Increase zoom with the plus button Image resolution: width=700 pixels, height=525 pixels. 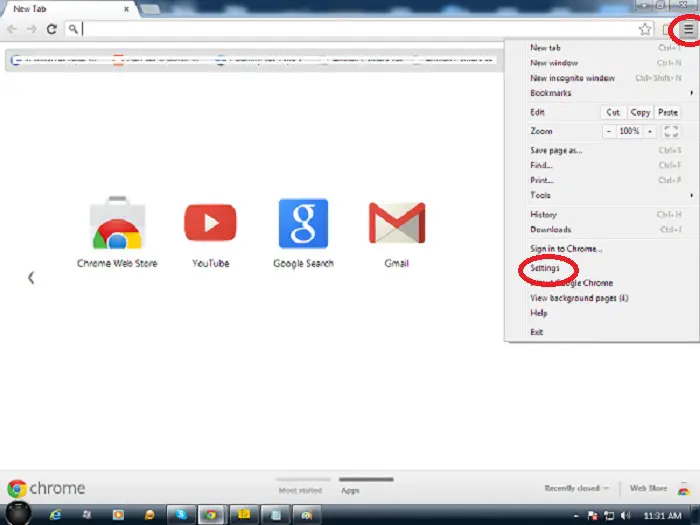click(x=650, y=131)
